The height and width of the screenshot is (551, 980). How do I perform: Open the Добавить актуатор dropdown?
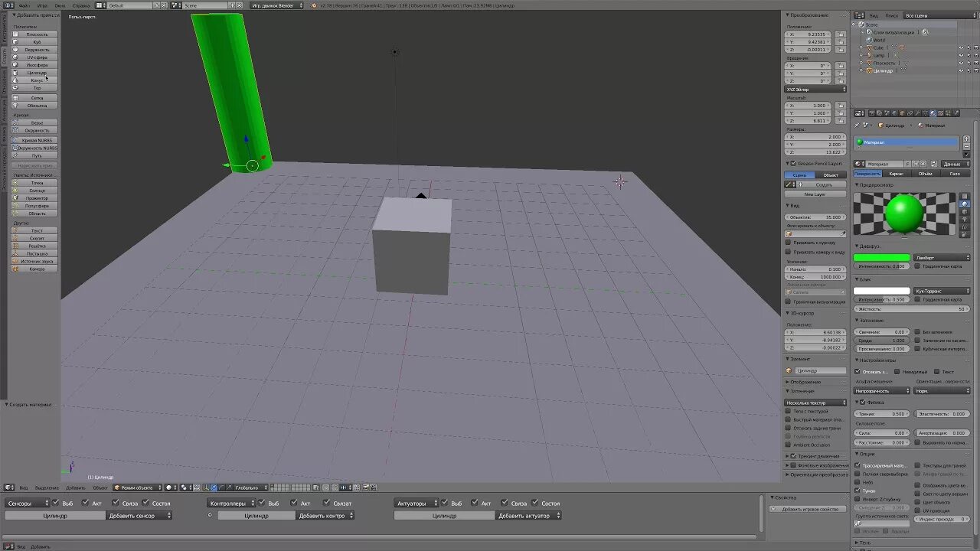(528, 516)
